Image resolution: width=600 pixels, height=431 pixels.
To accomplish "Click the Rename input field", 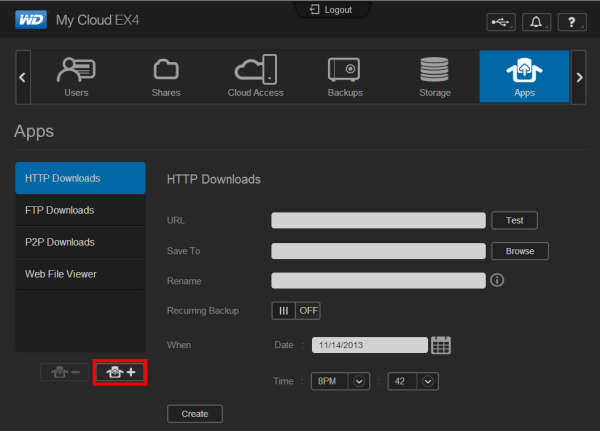I will (x=378, y=281).
